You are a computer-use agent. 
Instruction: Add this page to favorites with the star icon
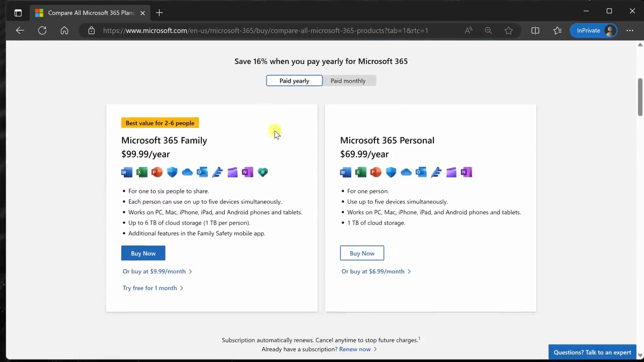(x=509, y=31)
